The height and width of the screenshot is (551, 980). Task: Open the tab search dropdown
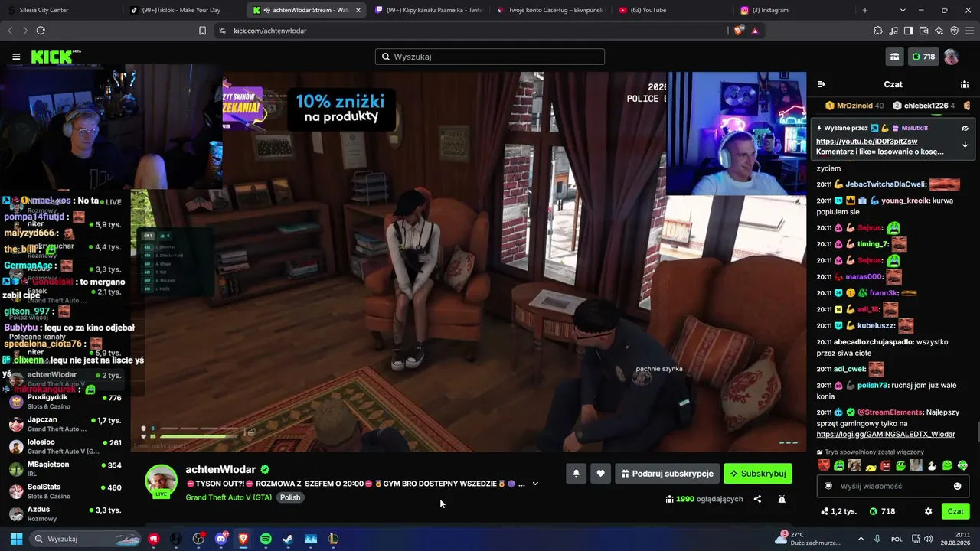click(903, 10)
